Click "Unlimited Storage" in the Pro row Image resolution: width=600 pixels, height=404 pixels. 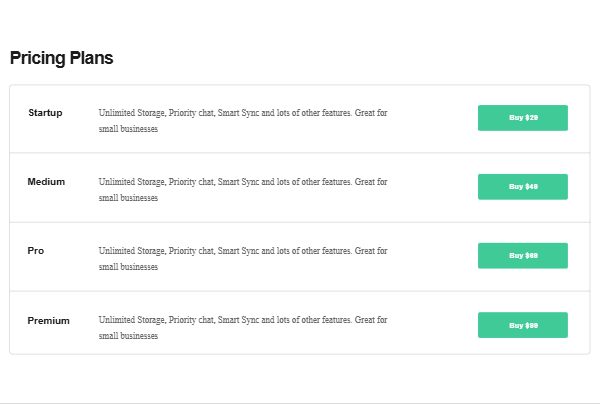[x=132, y=251]
